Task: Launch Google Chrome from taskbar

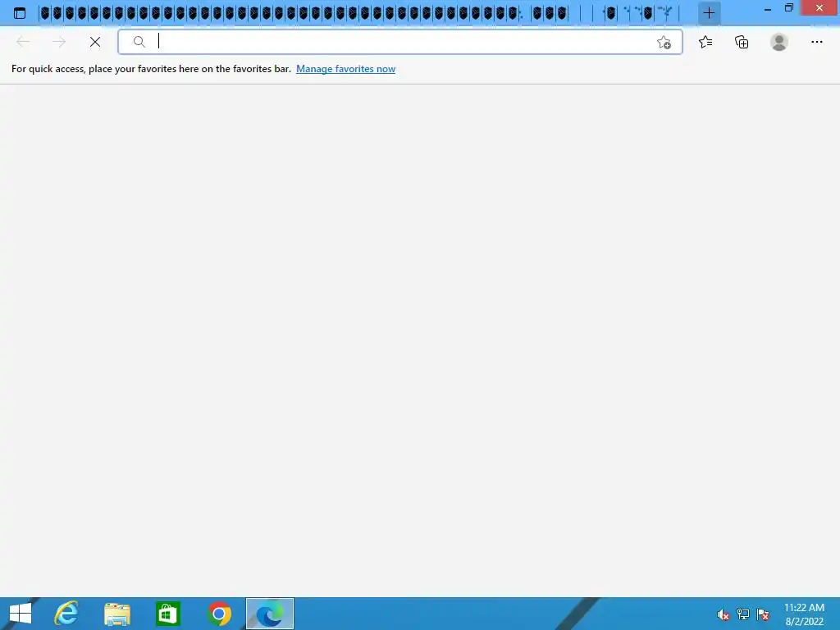Action: point(219,614)
